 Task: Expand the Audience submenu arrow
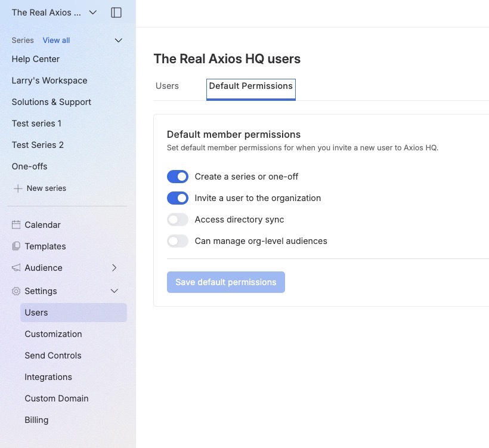(114, 268)
